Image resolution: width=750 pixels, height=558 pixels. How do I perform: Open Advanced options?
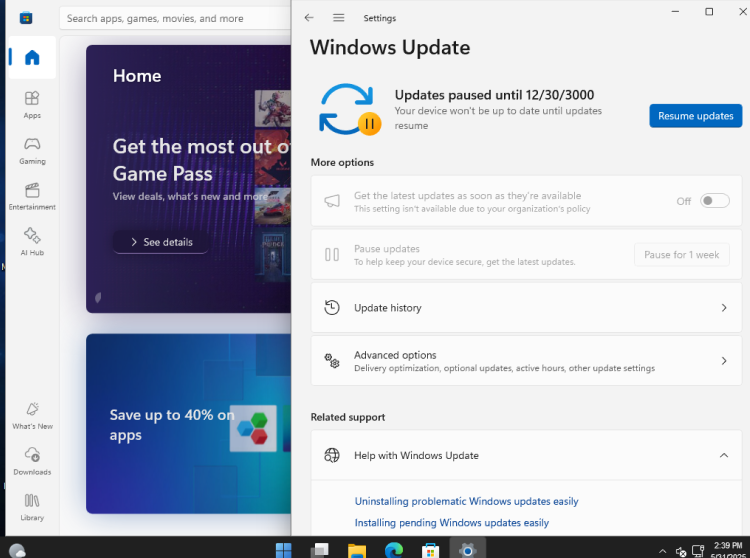[526, 361]
